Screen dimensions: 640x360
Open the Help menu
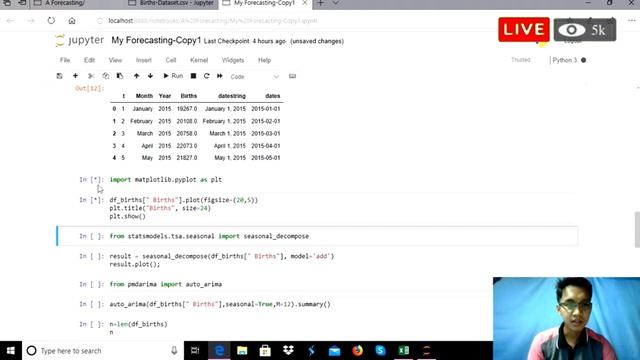[264, 60]
